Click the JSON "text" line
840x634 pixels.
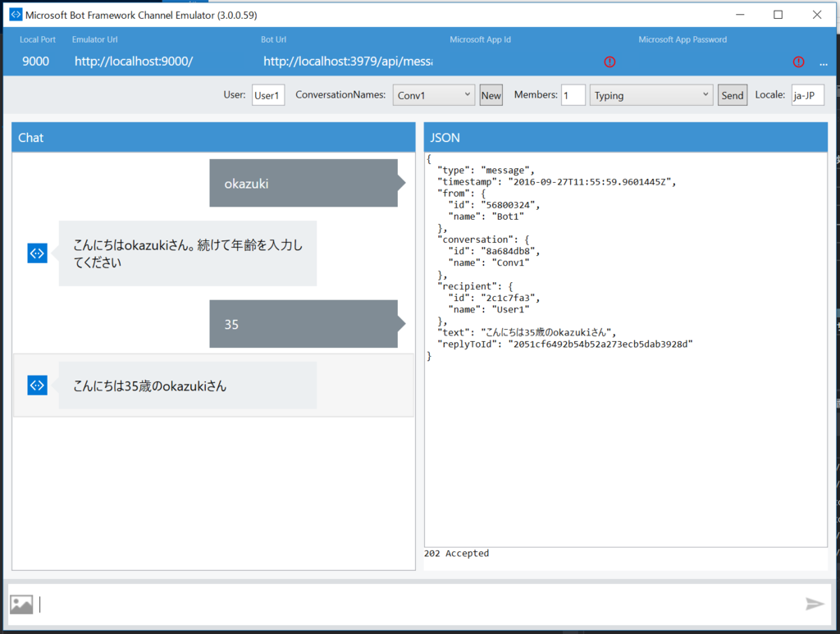(526, 332)
